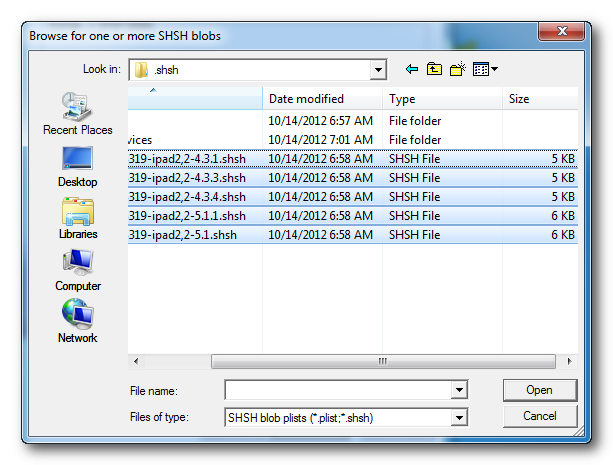Click the Open button
This screenshot has height=465, width=613.
click(x=539, y=390)
